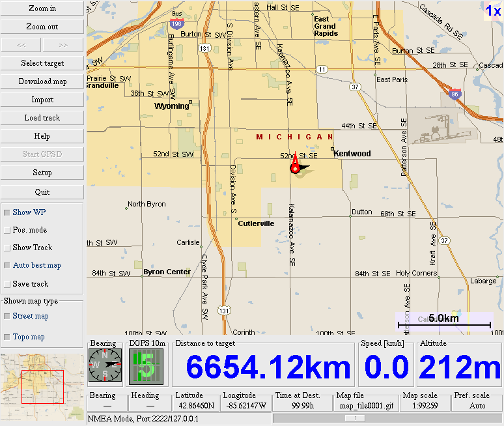Toggle the Show WP checkbox

coord(7,212)
